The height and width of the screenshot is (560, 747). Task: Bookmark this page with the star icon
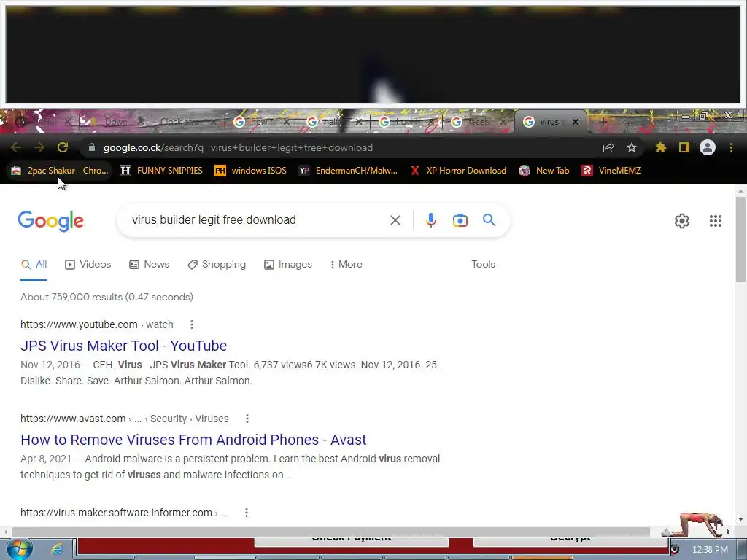(632, 147)
